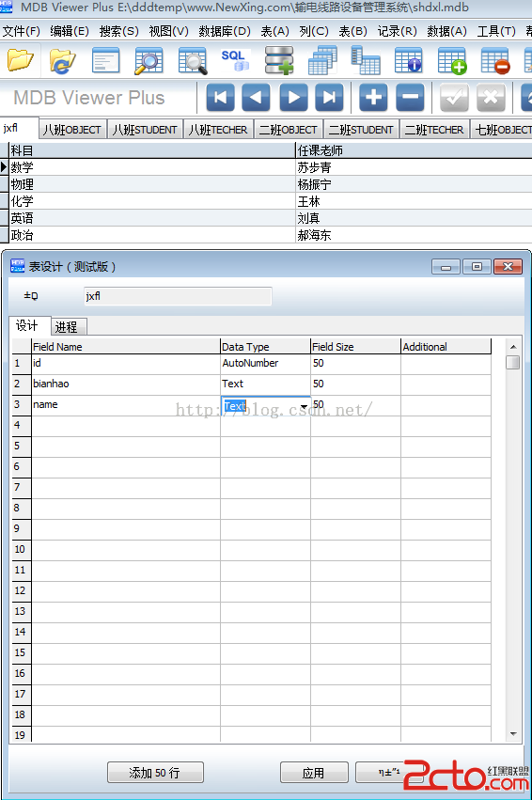Image resolution: width=532 pixels, height=800 pixels.
Task: Click the Field Size cell for bianhao
Action: pyautogui.click(x=355, y=384)
